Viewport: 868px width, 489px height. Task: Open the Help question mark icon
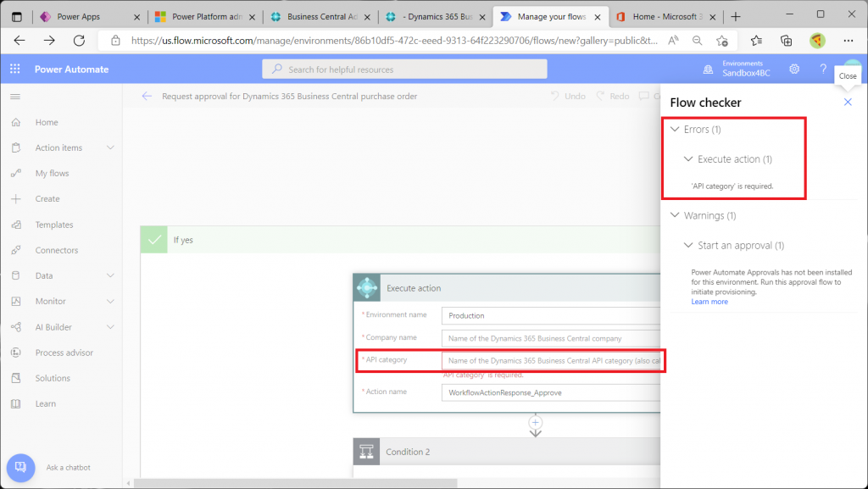823,69
